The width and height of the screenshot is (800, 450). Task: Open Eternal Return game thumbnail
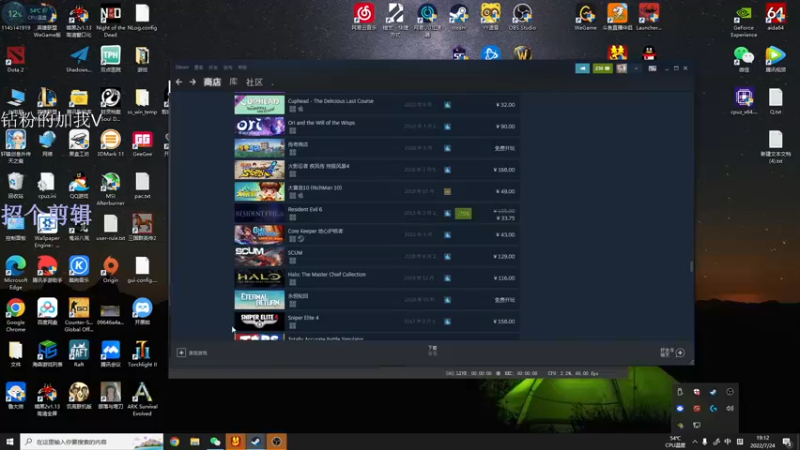pos(259,299)
